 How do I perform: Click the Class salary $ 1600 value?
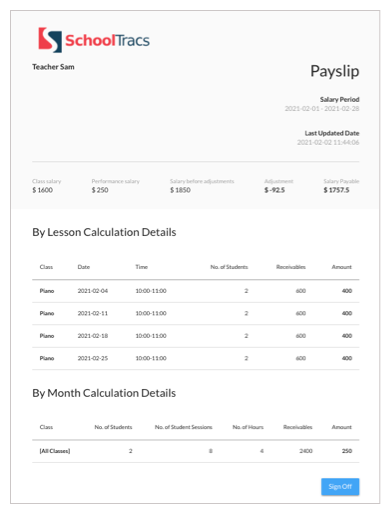click(x=43, y=190)
